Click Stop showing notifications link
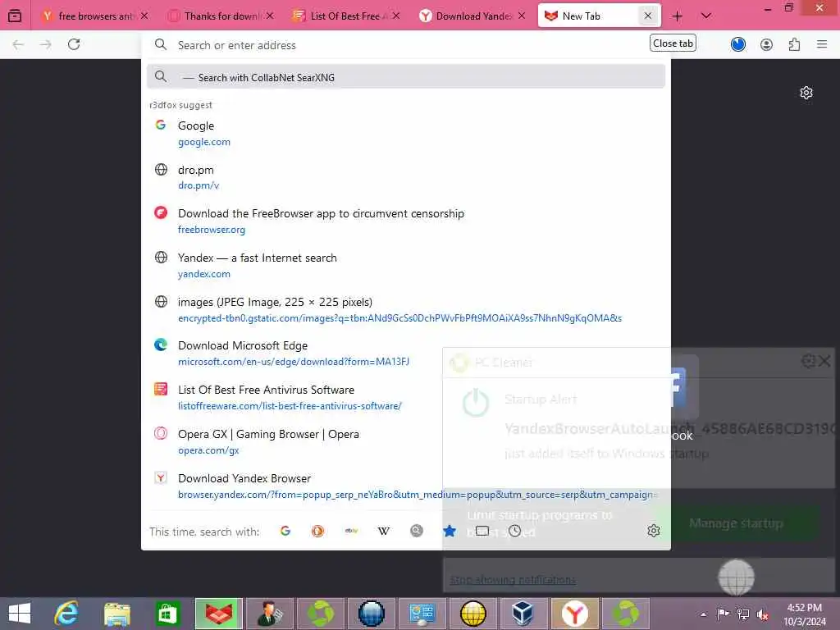The width and height of the screenshot is (840, 630). [514, 580]
